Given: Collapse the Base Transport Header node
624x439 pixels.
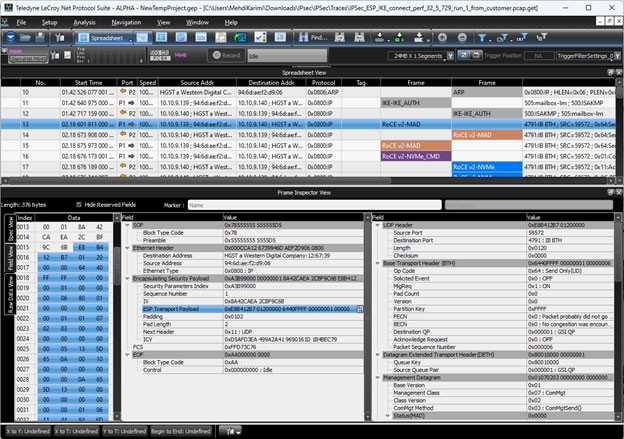Looking at the screenshot, I should tap(378, 263).
